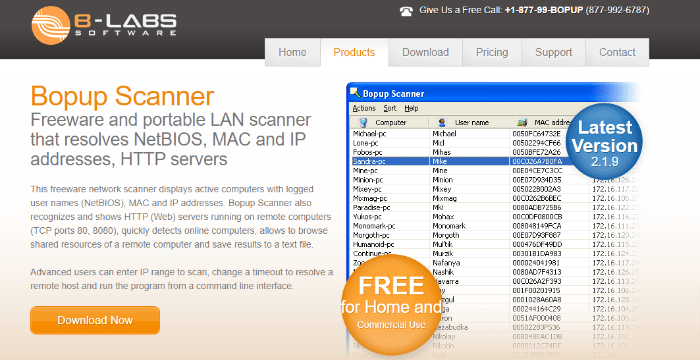
Task: Open the Help menu in Bopup Scanner
Action: (411, 108)
